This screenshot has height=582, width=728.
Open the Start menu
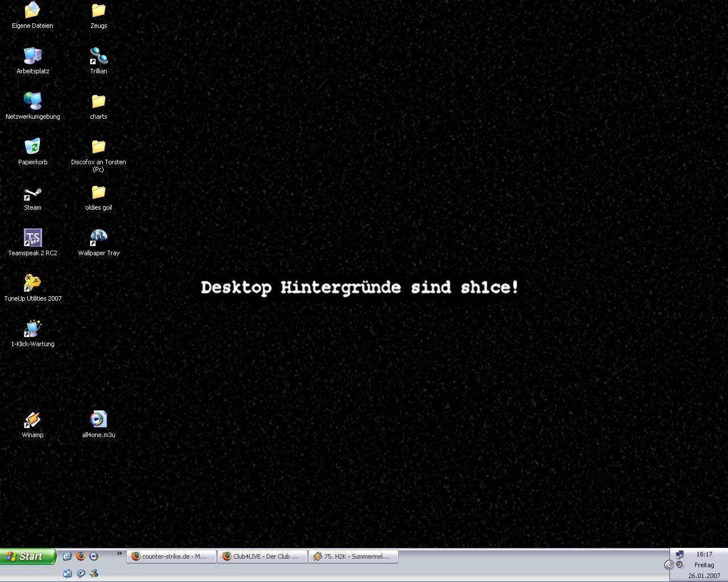[x=28, y=556]
